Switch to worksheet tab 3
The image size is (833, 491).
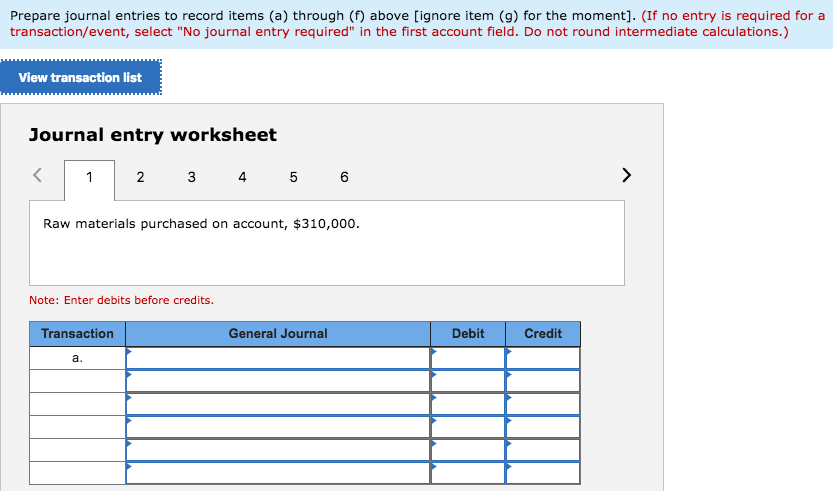pos(191,177)
